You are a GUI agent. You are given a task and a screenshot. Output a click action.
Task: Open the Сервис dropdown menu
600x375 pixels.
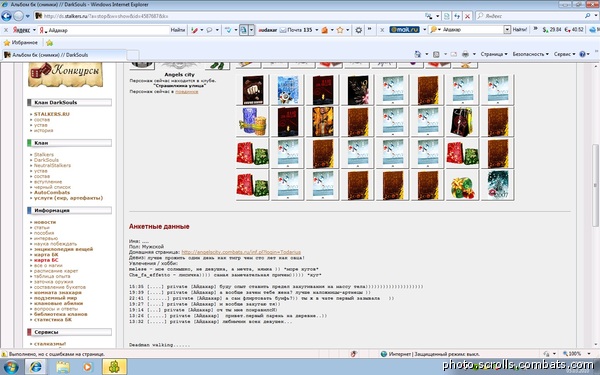click(564, 54)
